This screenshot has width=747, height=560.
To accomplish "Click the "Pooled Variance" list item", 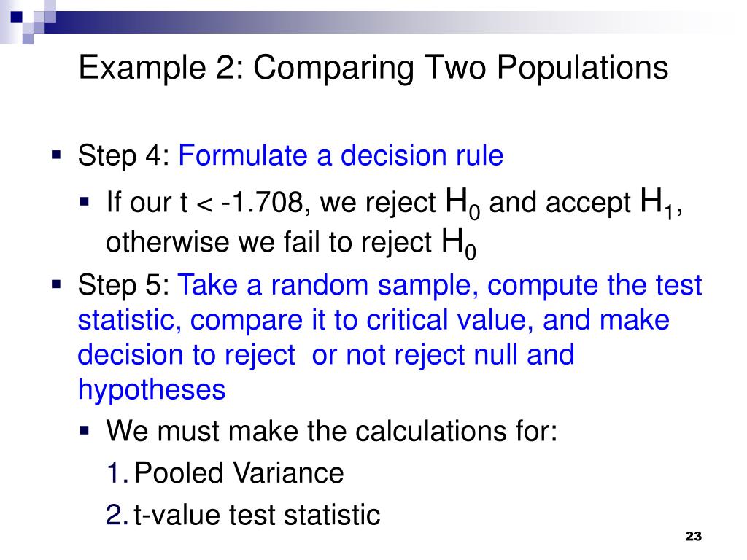I will (239, 472).
